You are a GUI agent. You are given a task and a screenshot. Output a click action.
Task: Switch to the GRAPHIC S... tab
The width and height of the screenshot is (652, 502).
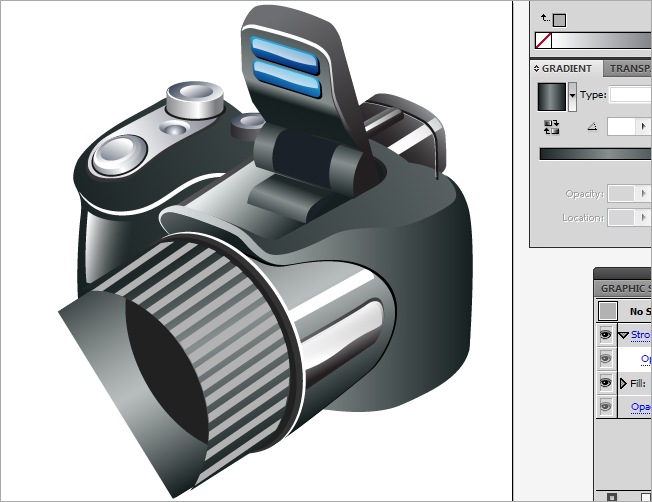click(x=624, y=288)
